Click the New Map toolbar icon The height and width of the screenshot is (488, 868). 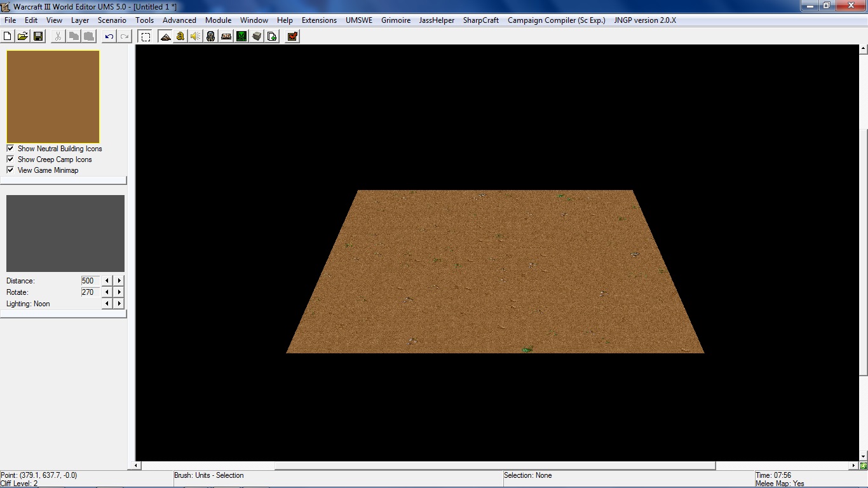tap(8, 36)
